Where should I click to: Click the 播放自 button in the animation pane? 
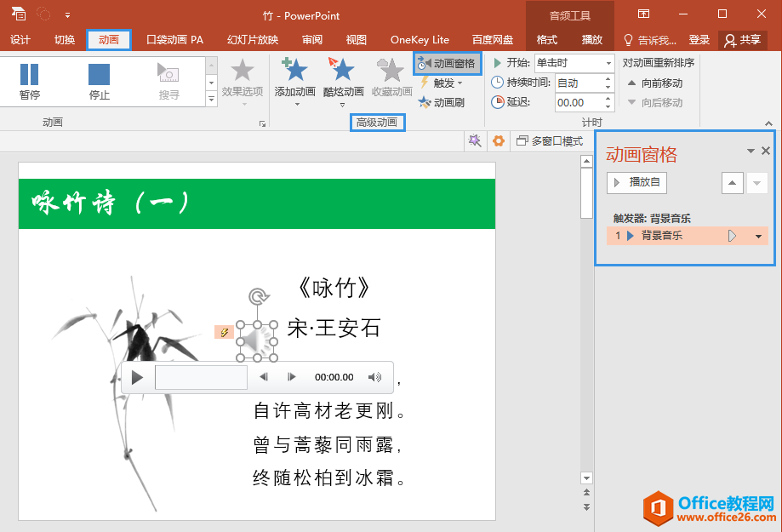click(x=636, y=182)
